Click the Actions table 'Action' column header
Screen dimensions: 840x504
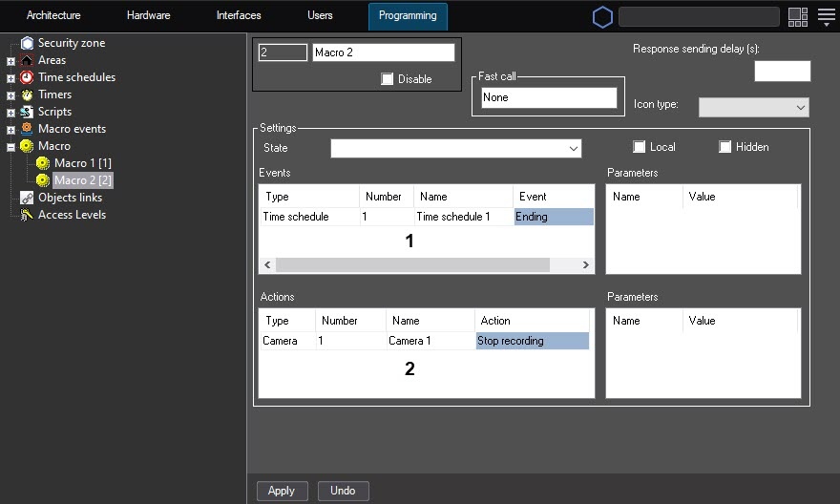click(532, 321)
